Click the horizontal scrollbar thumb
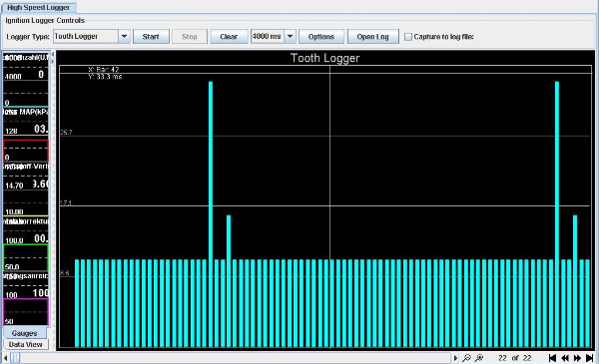The height and width of the screenshot is (364, 599). pyautogui.click(x=15, y=358)
